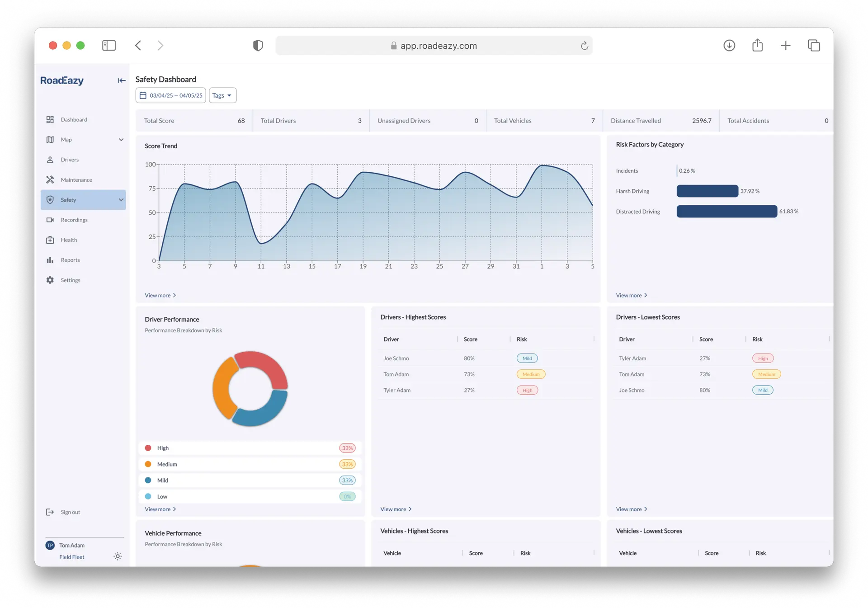Click the Health first-aid icon
Screen dimensions: 868x608
[50, 240]
